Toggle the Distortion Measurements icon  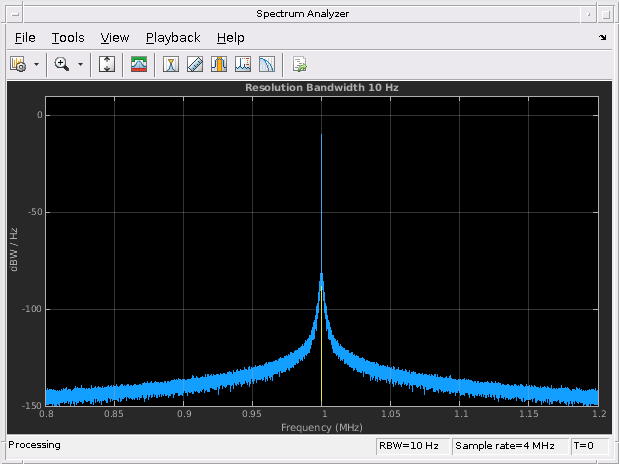(243, 64)
